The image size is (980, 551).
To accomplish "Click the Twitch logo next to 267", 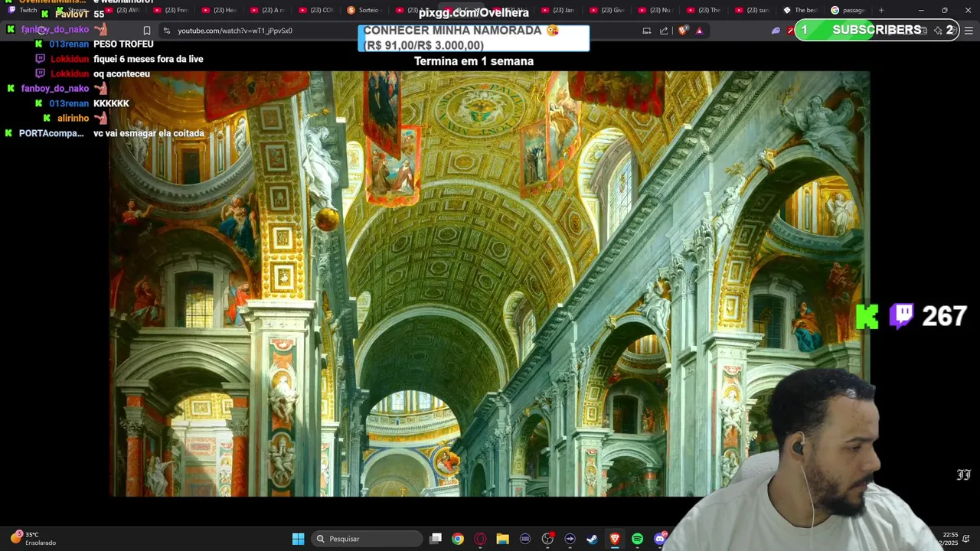I will pyautogui.click(x=902, y=315).
